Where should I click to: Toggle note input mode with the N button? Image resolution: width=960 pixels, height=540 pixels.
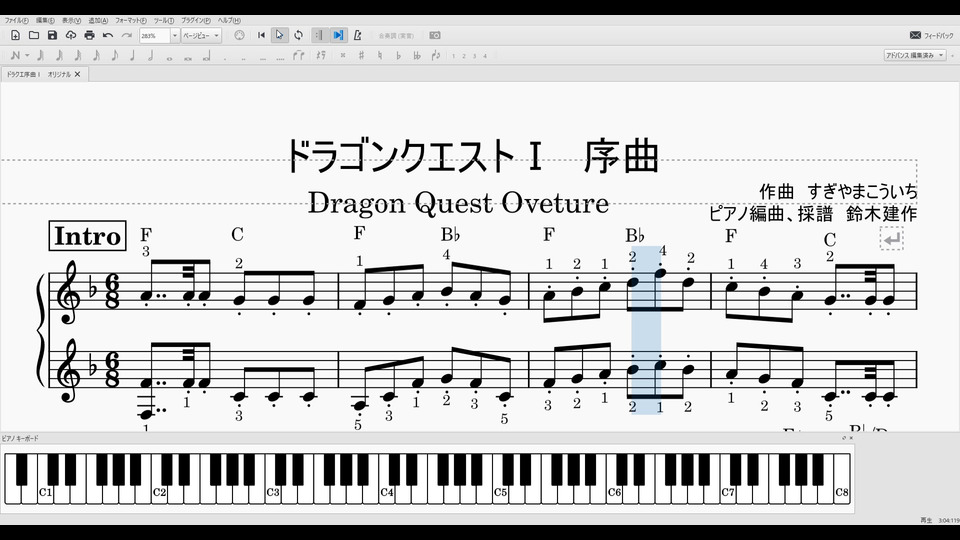click(15, 56)
